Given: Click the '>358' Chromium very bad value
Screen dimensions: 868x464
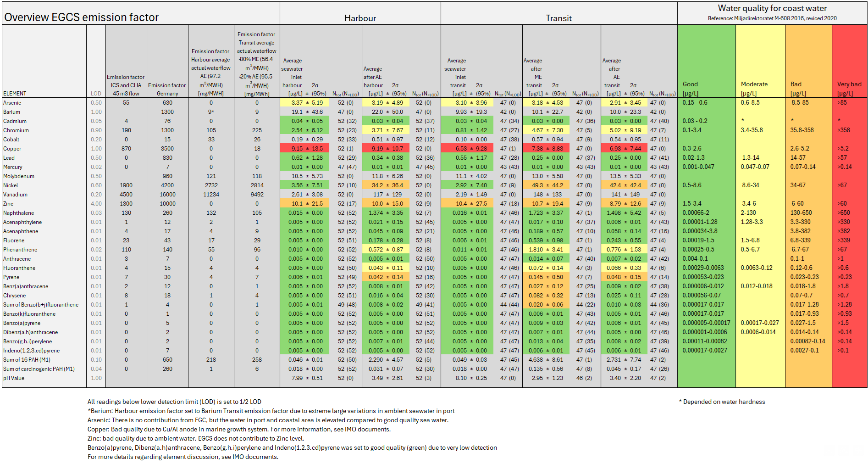Looking at the screenshot, I should tap(843, 130).
